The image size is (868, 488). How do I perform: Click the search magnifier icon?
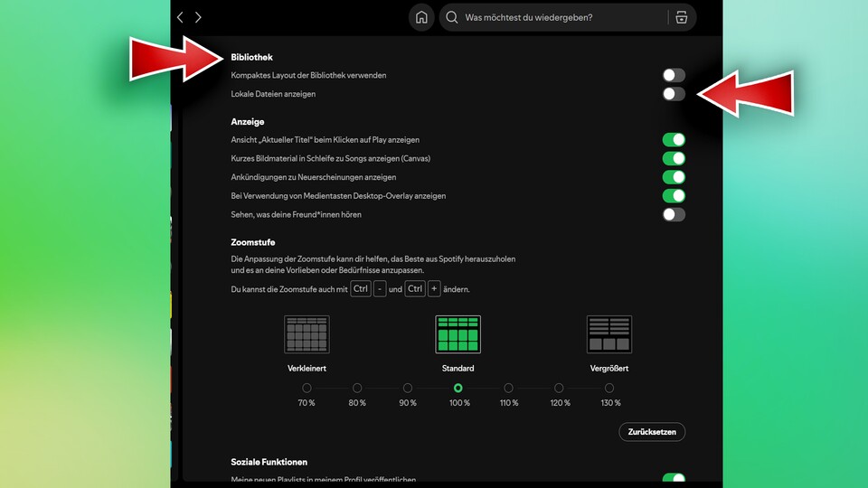pos(452,17)
